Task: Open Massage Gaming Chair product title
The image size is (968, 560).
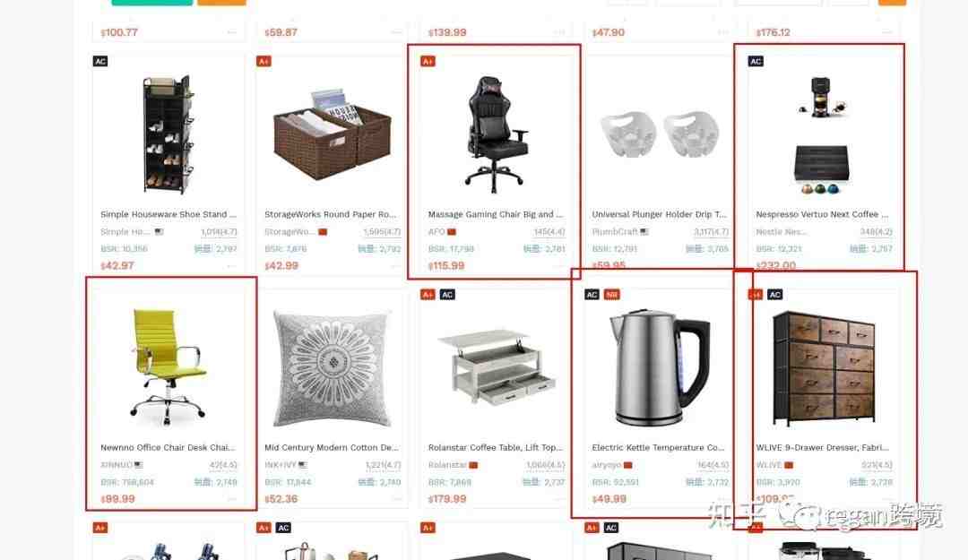Action: [x=496, y=214]
